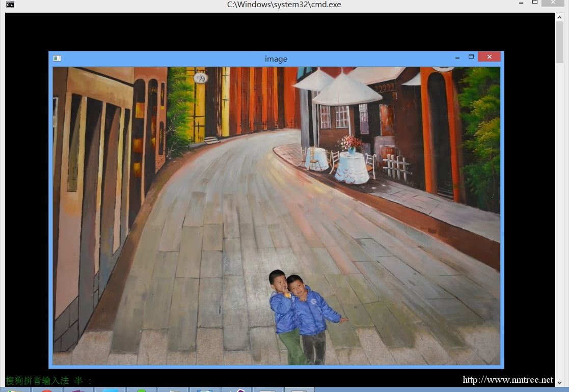
Task: Maximize the image window
Action: tap(471, 57)
